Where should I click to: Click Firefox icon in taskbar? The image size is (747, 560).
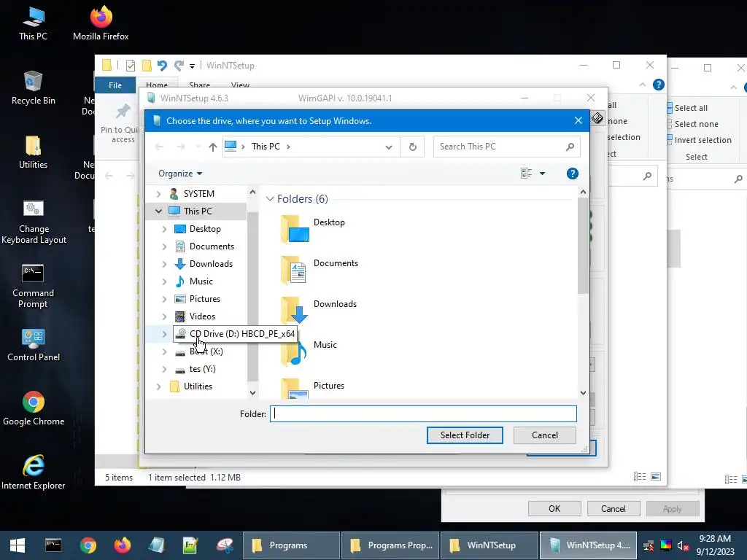pos(123,545)
